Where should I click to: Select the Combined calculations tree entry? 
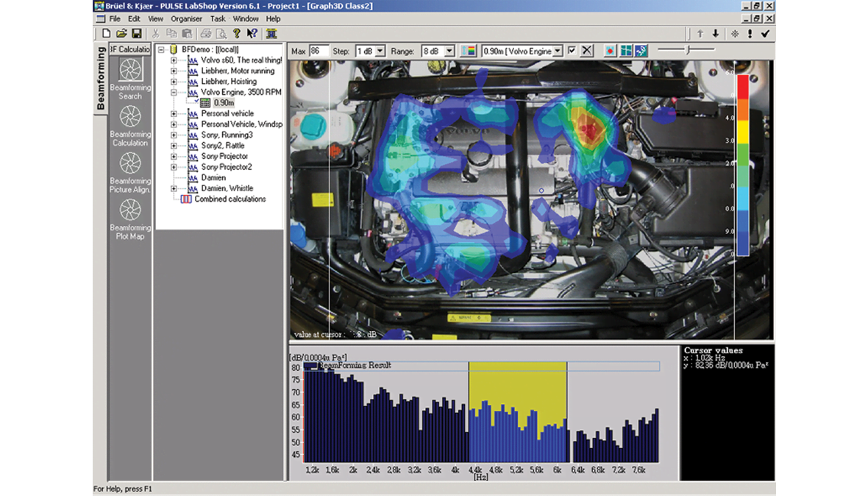(x=230, y=199)
